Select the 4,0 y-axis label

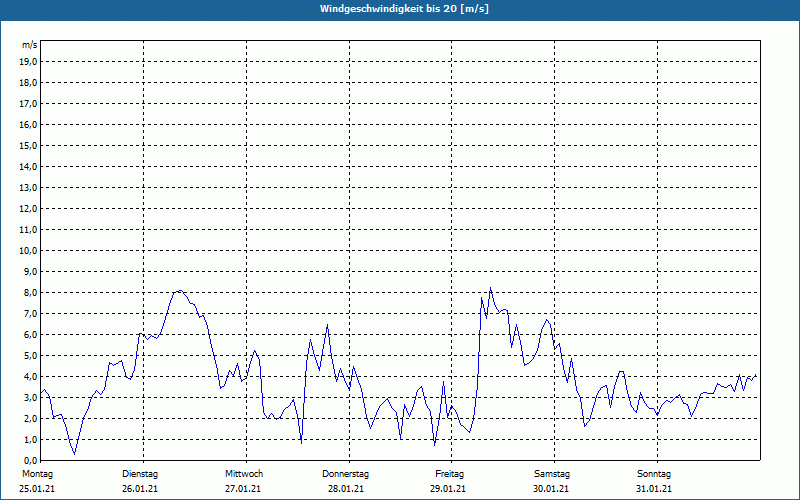click(x=30, y=377)
